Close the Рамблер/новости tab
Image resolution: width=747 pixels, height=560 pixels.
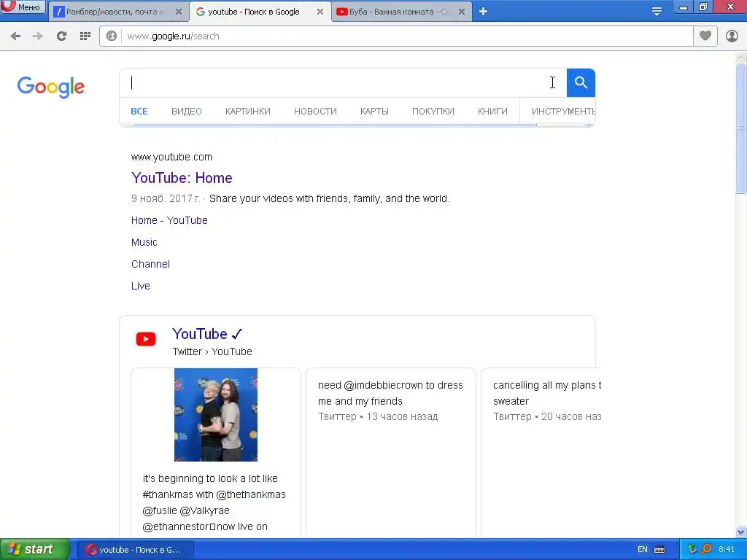[x=179, y=12]
